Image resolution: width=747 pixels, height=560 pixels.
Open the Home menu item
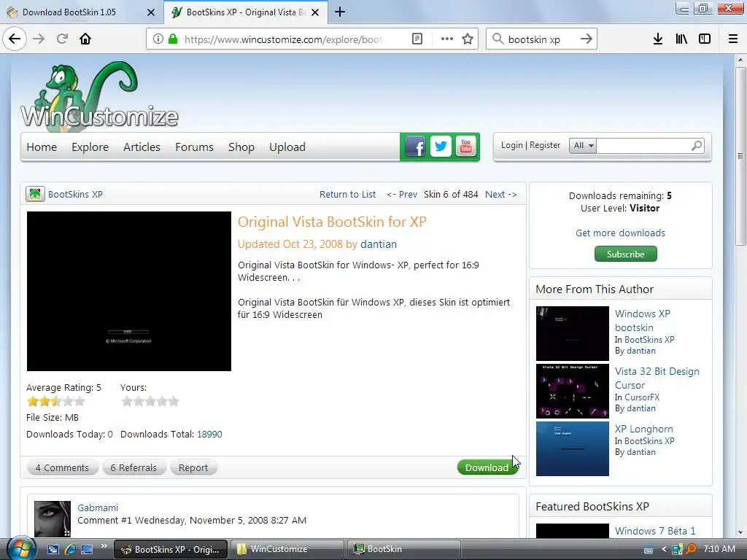pos(42,147)
